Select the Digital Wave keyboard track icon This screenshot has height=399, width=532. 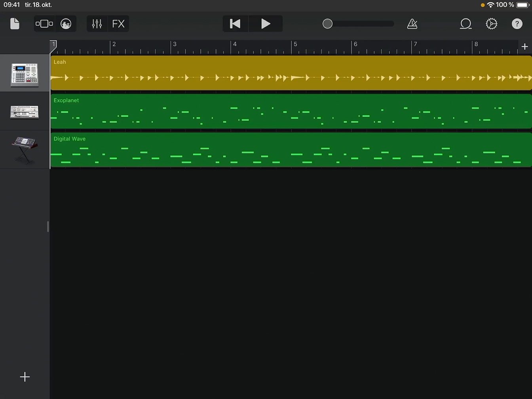click(x=25, y=150)
